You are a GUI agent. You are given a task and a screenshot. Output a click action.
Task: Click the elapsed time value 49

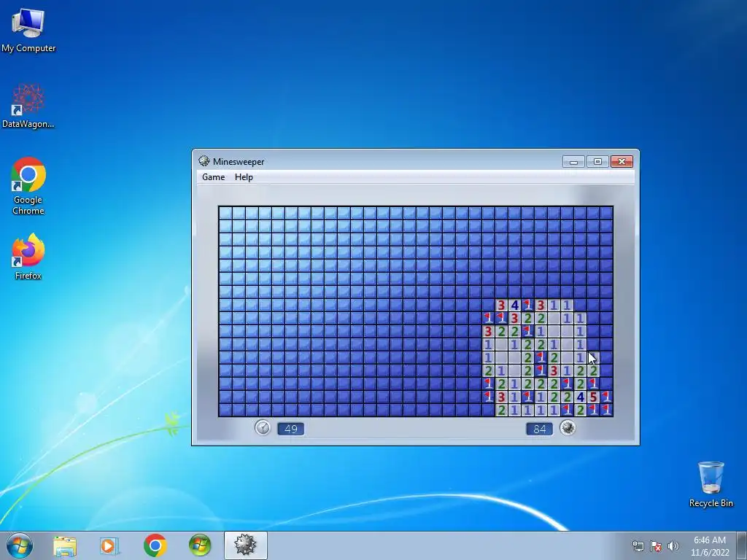pyautogui.click(x=290, y=429)
